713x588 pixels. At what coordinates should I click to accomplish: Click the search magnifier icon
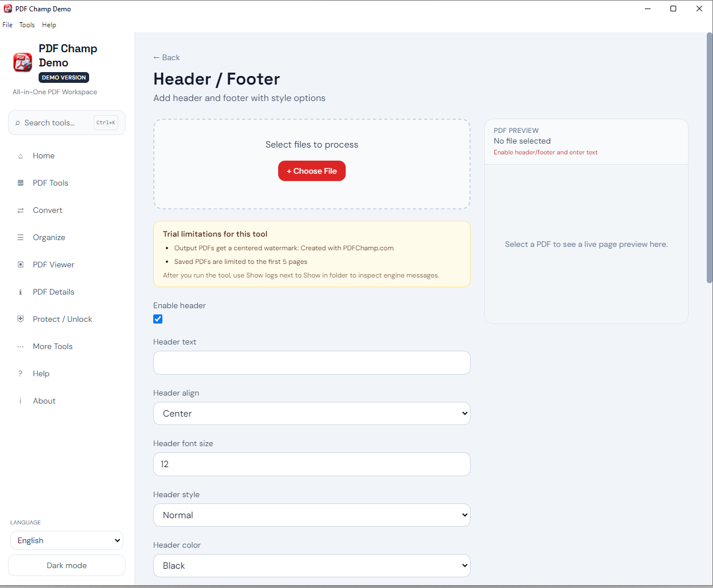18,123
